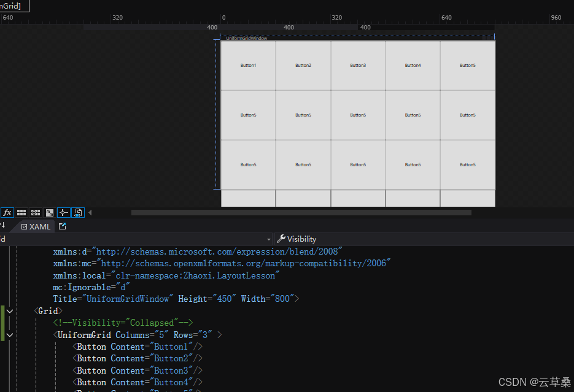Click the left scroll arrow of designer scrollbar
Image resolution: width=574 pixels, height=392 pixels.
point(90,212)
